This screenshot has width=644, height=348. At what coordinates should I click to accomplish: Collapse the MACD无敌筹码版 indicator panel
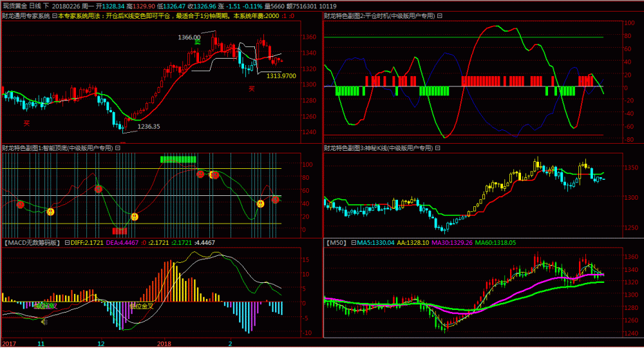tap(67, 243)
